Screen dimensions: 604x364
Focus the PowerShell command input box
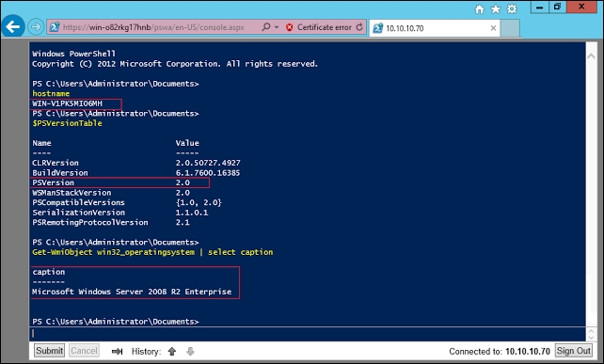click(x=308, y=334)
